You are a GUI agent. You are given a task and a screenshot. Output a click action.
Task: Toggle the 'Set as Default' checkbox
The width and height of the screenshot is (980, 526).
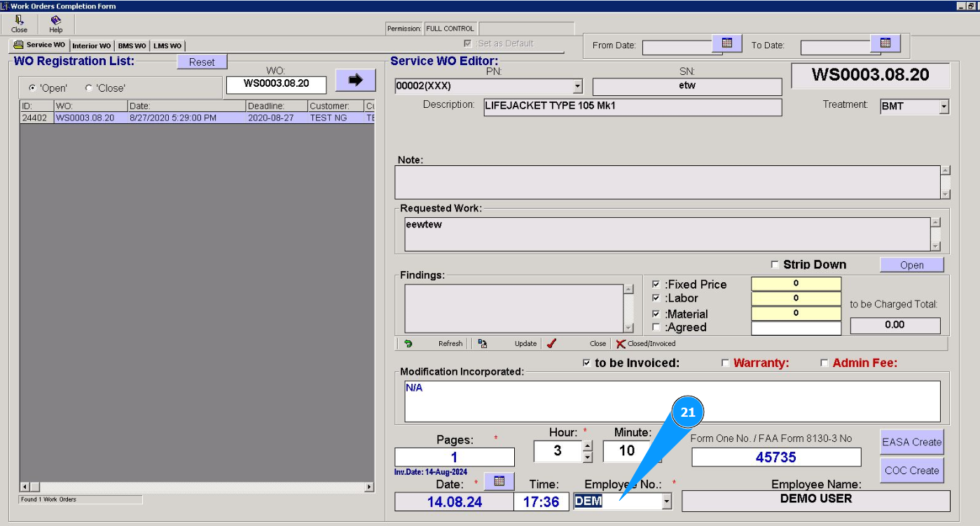coord(468,43)
